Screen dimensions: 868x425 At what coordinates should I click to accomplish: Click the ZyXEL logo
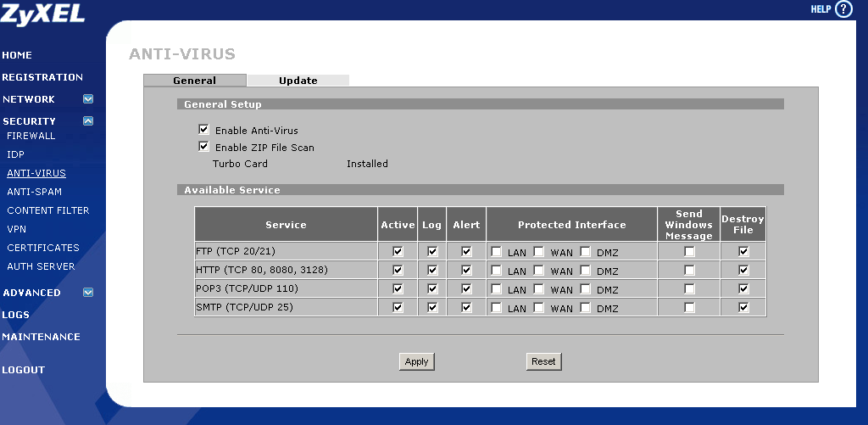[42, 14]
